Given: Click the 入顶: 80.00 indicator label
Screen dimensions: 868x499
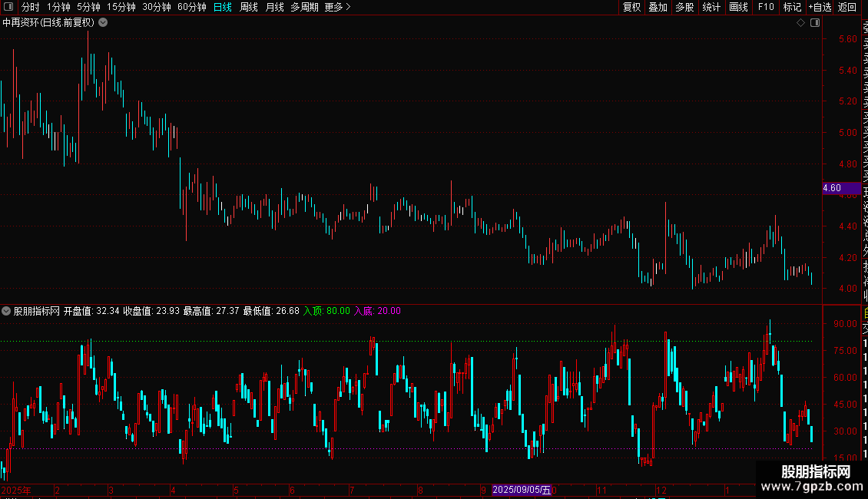Looking at the screenshot, I should [x=326, y=311].
